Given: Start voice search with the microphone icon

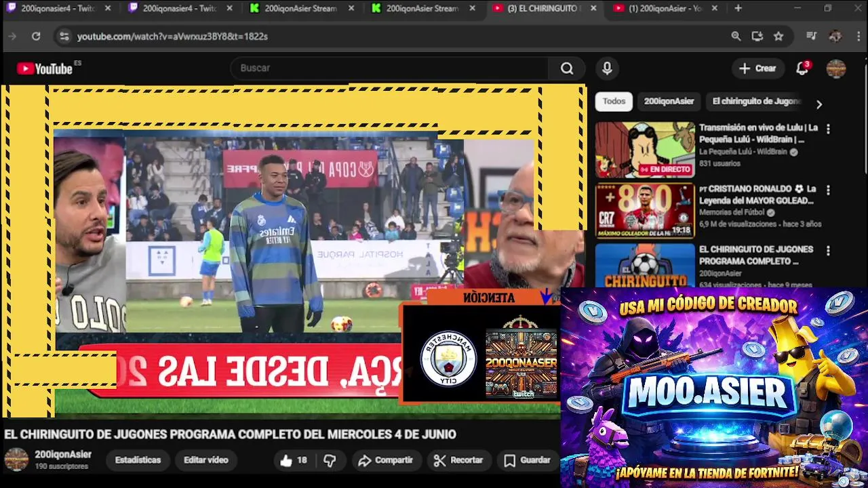Looking at the screenshot, I should point(607,68).
